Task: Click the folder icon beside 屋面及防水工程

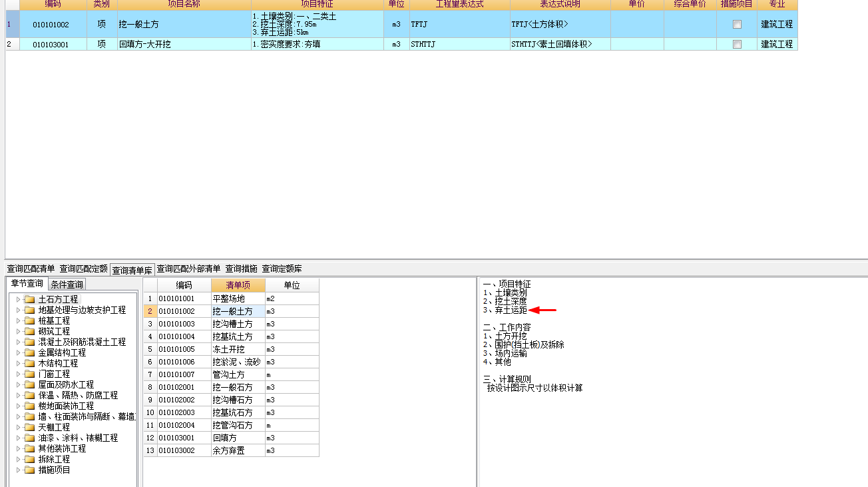Action: pos(29,384)
